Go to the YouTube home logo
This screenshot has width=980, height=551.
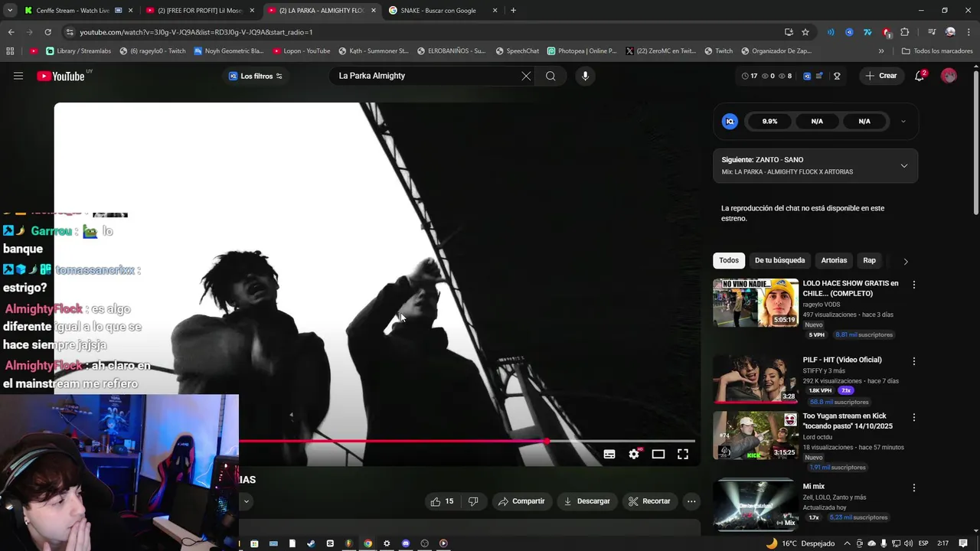60,76
